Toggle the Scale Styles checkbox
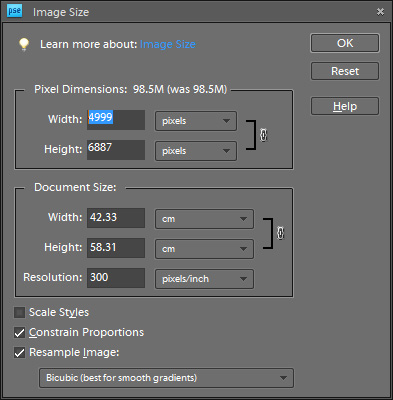Viewport: 393px width, 400px height. pos(19,313)
